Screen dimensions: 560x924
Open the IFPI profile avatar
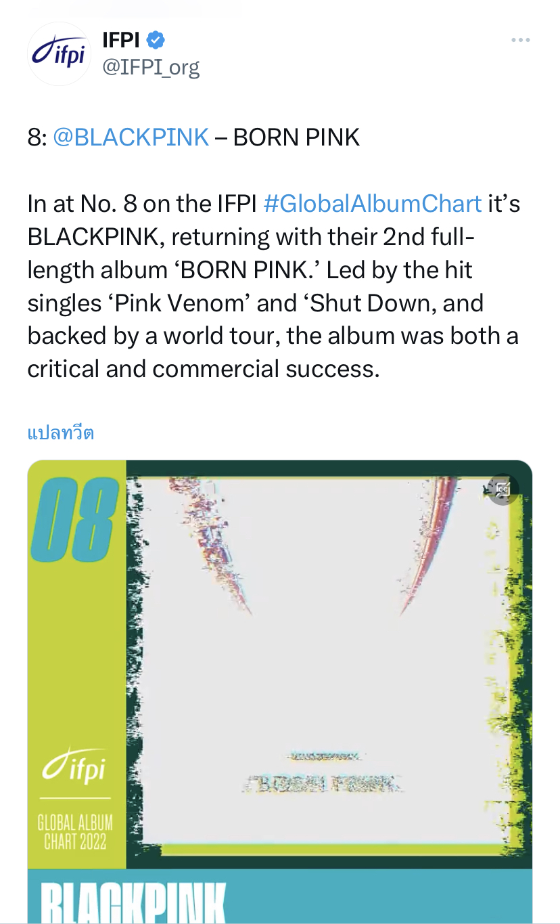click(x=58, y=54)
